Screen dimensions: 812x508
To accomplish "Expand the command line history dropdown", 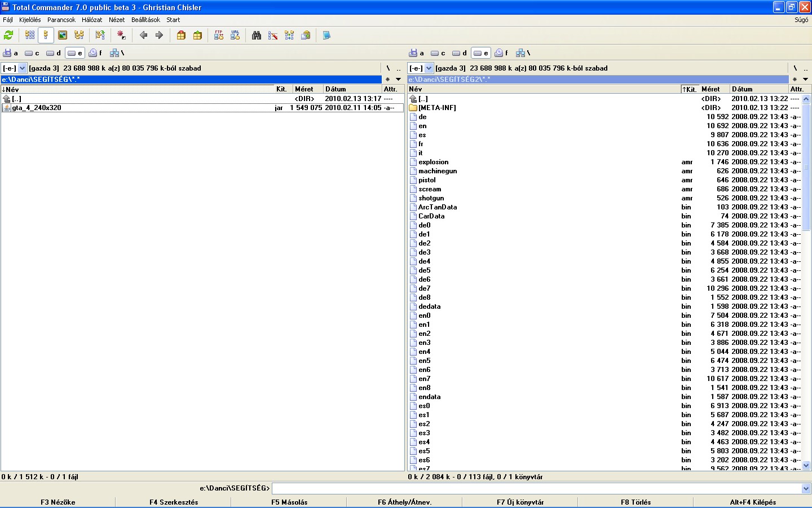I will pyautogui.click(x=806, y=488).
